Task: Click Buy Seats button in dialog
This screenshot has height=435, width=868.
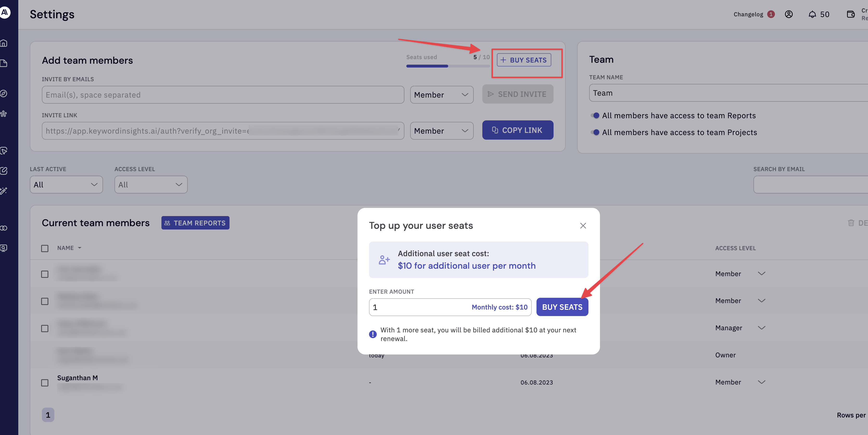Action: click(562, 307)
